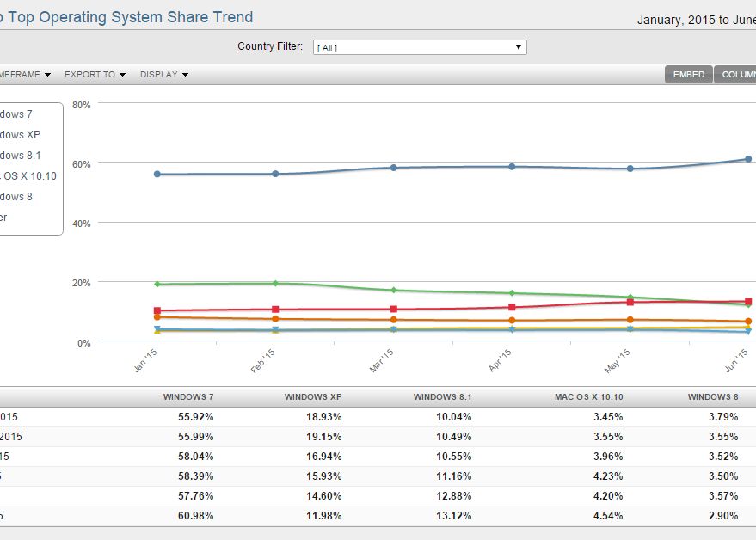Click the Windows XP column header
The image size is (756, 540).
click(x=313, y=397)
